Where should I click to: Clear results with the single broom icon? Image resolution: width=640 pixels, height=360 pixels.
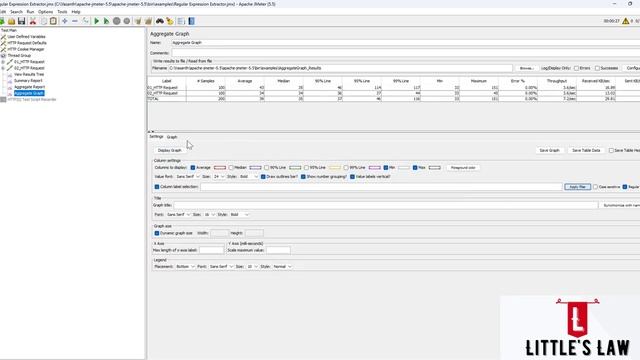[x=138, y=21]
